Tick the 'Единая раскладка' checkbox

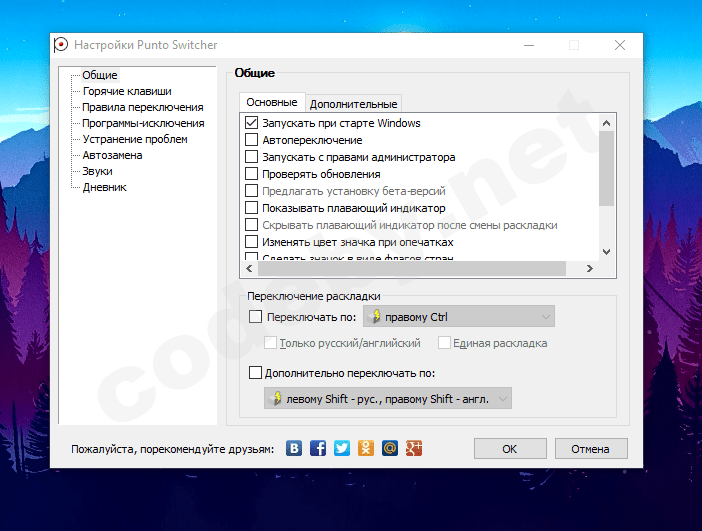pos(444,343)
